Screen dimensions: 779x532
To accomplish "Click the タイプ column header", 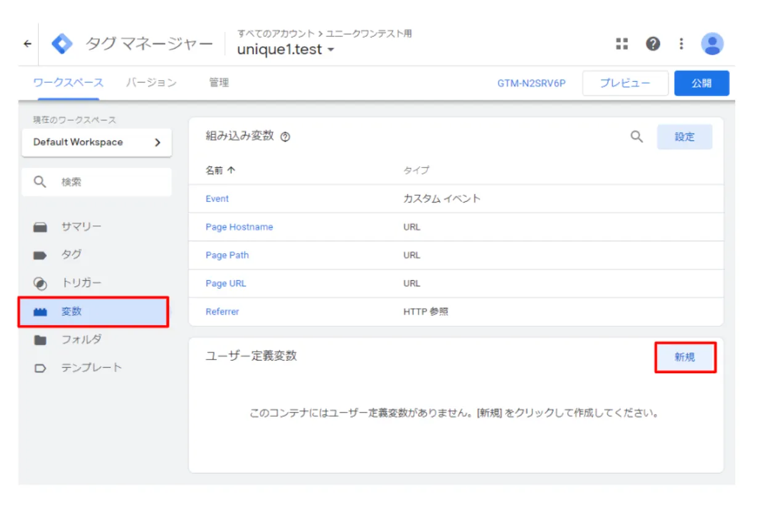I will click(416, 171).
